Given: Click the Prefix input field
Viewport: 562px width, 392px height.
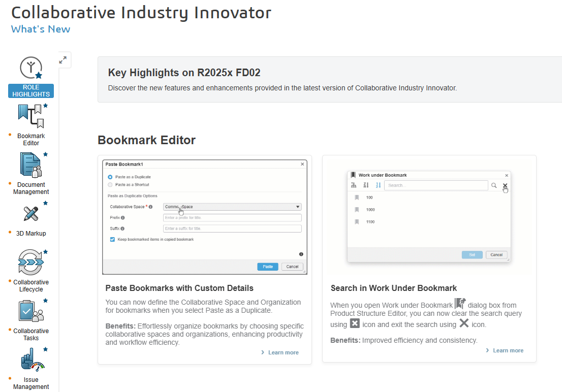Looking at the screenshot, I should (232, 218).
